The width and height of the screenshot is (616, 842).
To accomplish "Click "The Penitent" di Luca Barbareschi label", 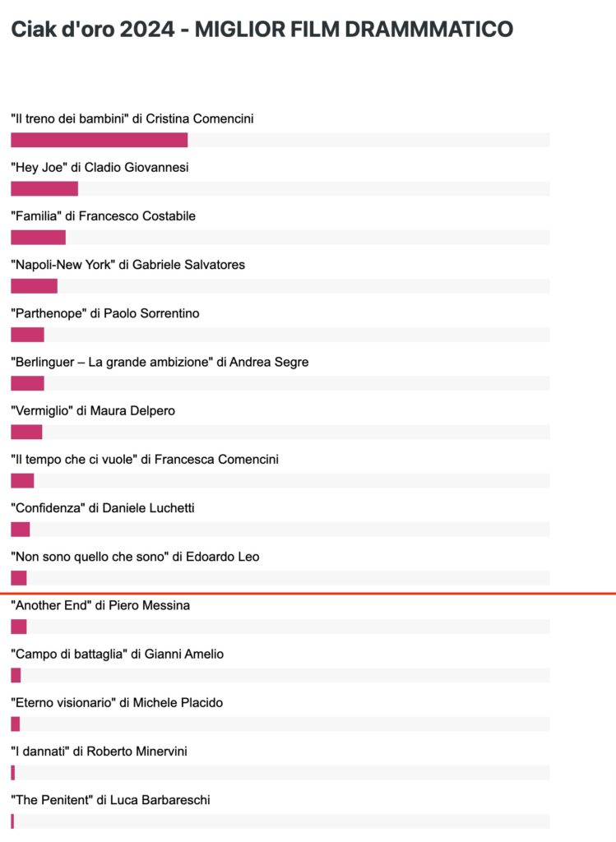I will pos(111,800).
